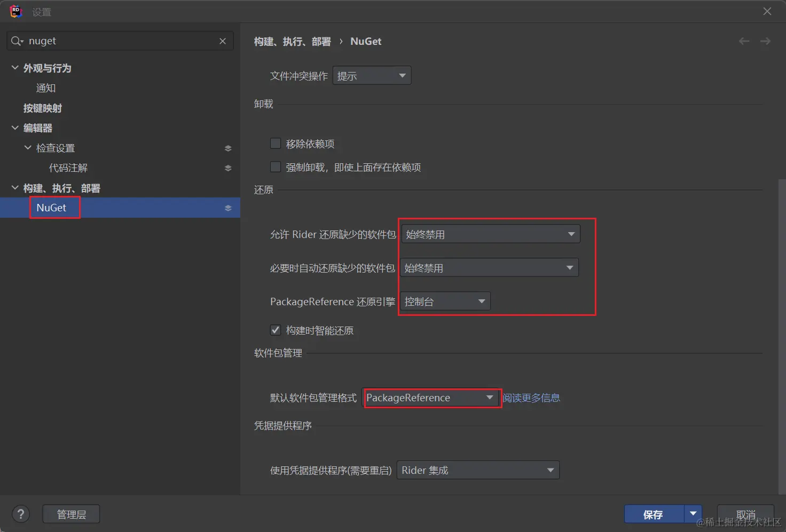Screen dimensions: 786x532
Task: Collapse the 外观与行为 tree node
Action: click(x=15, y=68)
